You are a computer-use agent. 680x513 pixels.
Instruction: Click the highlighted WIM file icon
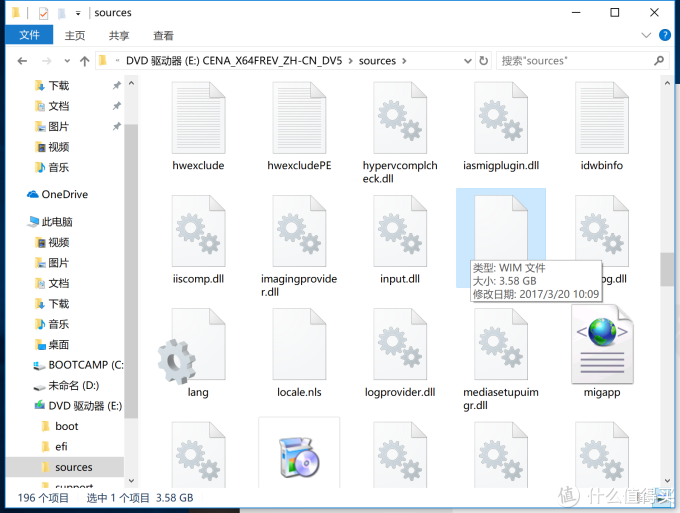pyautogui.click(x=501, y=228)
